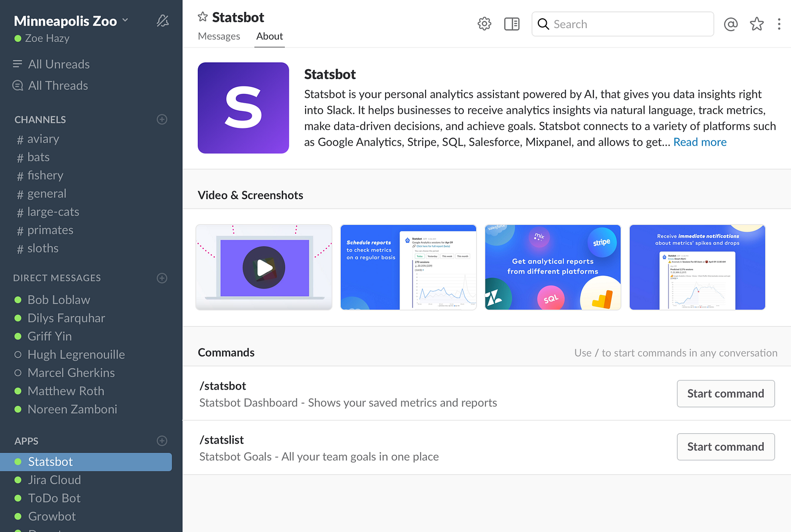Toggle notifications with the crossed bell icon
The width and height of the screenshot is (791, 532).
point(163,21)
